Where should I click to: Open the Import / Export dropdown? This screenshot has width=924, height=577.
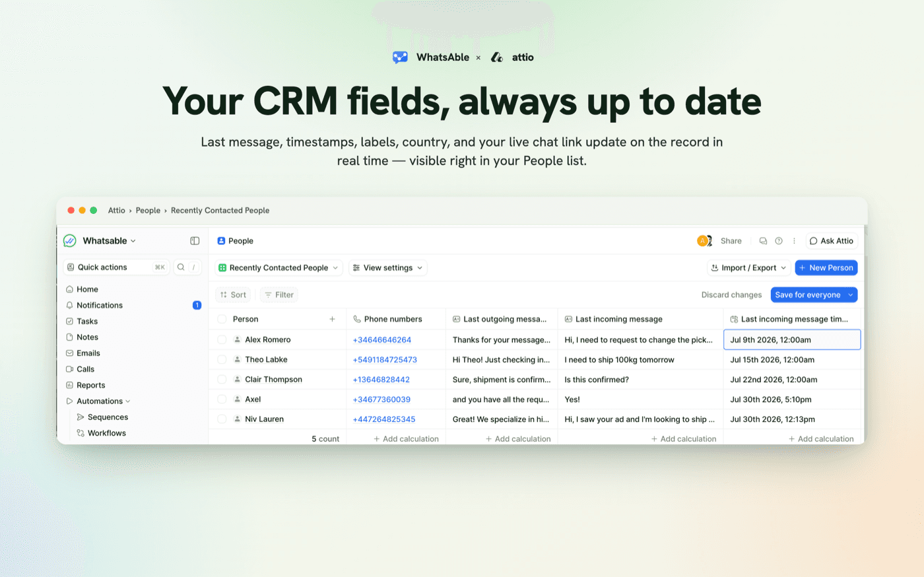tap(749, 268)
